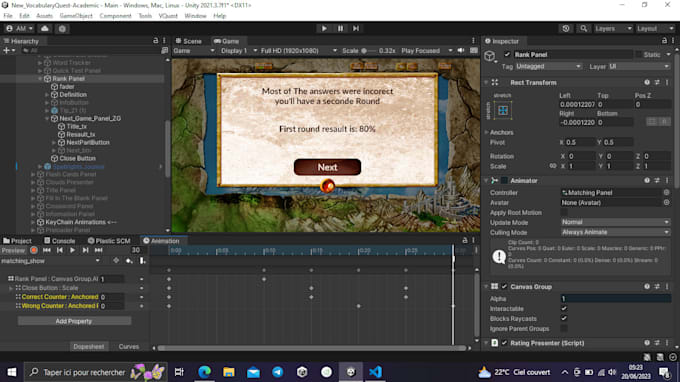Toggle the Hierarchy panel lock icon
This screenshot has height=382, width=680.
156,40
